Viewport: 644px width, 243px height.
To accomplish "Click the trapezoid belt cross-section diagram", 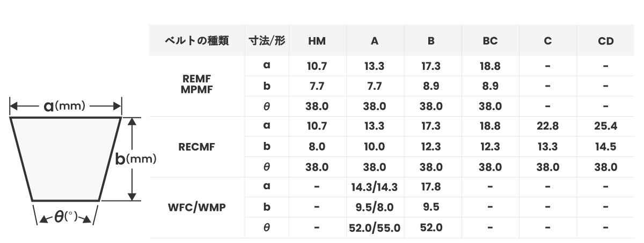I will (x=65, y=159).
